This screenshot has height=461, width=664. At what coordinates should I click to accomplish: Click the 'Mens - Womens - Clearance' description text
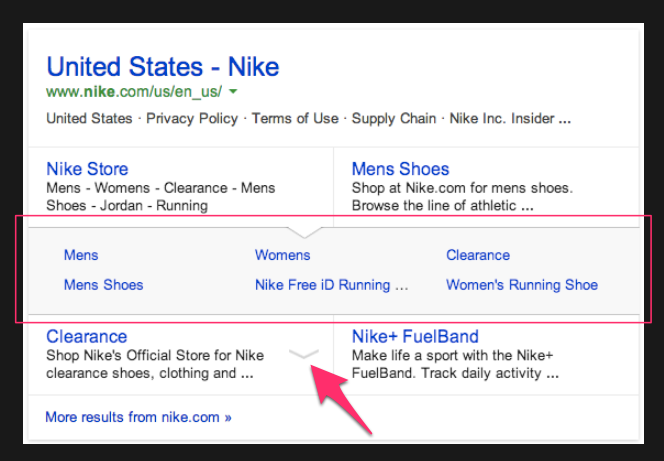160,197
